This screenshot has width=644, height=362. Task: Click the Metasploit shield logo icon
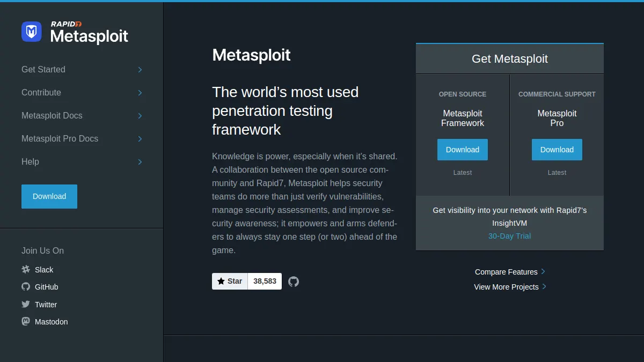pos(31,32)
